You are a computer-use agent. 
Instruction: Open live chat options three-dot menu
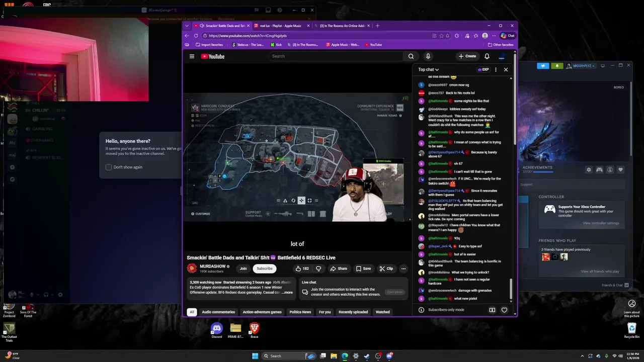(496, 69)
